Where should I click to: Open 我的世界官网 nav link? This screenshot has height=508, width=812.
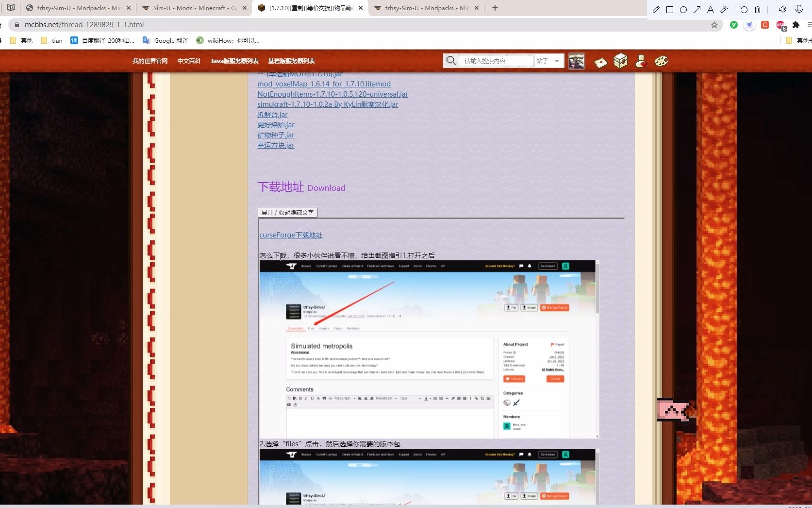click(150, 61)
